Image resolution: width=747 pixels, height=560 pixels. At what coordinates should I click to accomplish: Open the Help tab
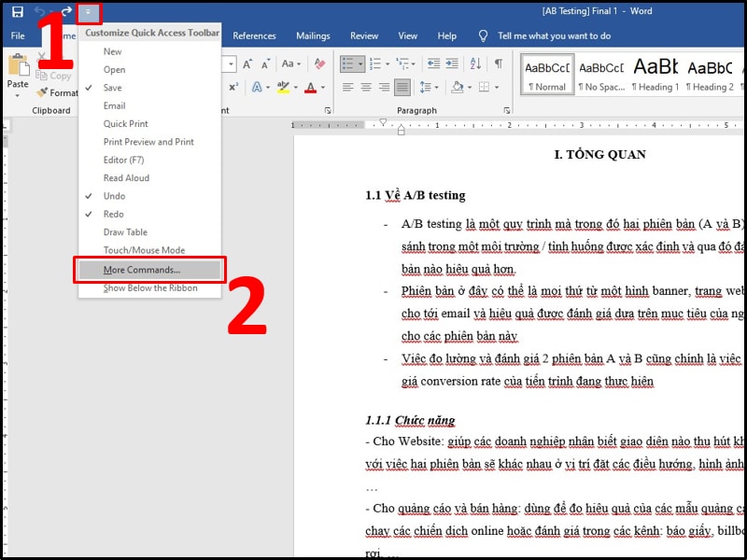point(447,35)
